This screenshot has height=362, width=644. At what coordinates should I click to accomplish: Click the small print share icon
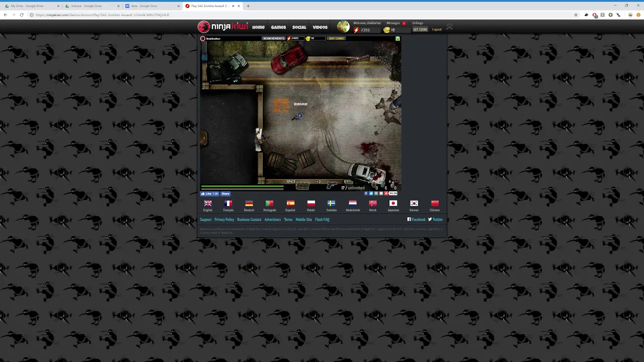(x=376, y=194)
